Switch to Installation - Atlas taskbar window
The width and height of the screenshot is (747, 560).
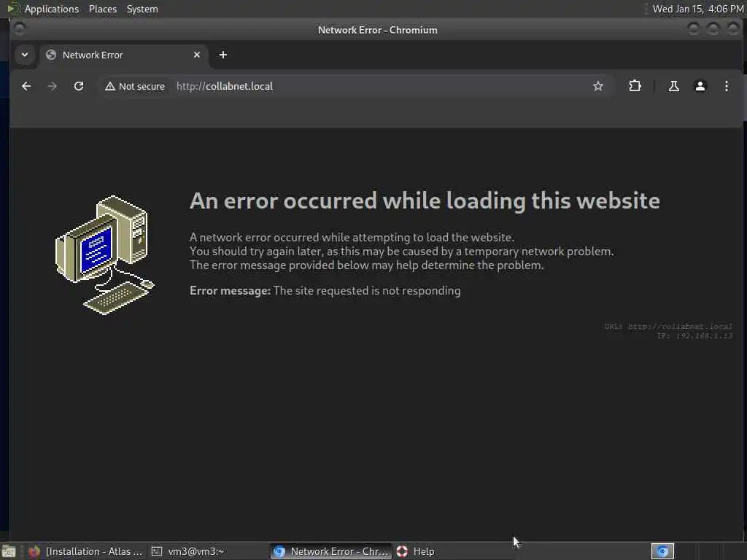tap(86, 551)
